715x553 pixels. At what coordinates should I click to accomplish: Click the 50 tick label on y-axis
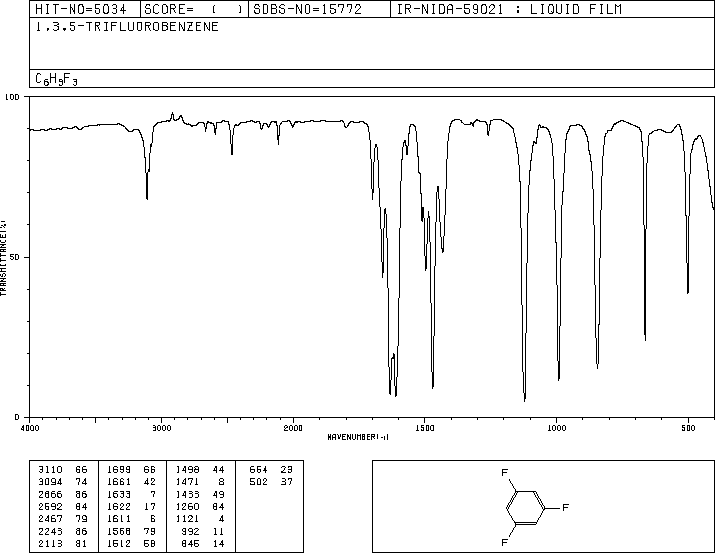pyautogui.click(x=15, y=257)
